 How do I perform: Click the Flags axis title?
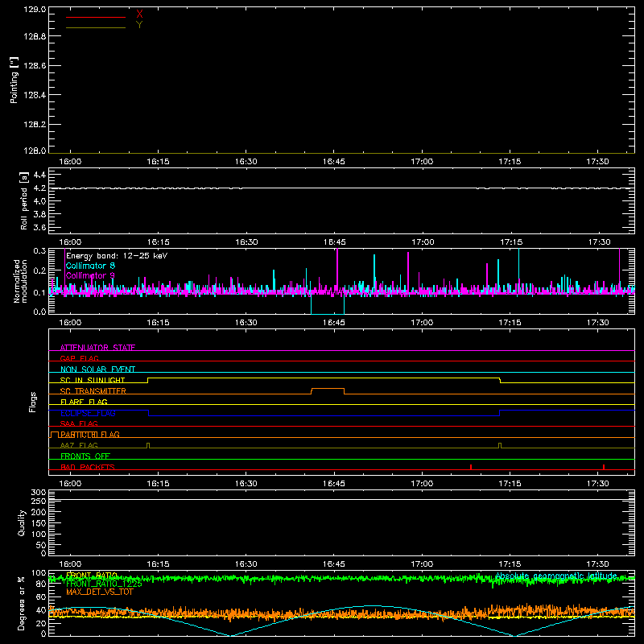pos(32,402)
